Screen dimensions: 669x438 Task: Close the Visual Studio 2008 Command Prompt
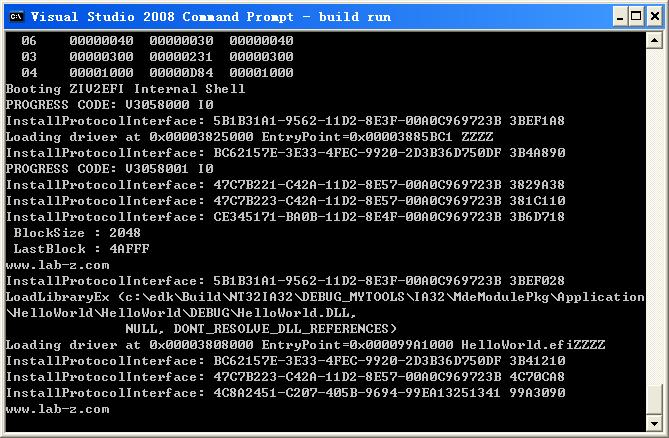coord(654,17)
